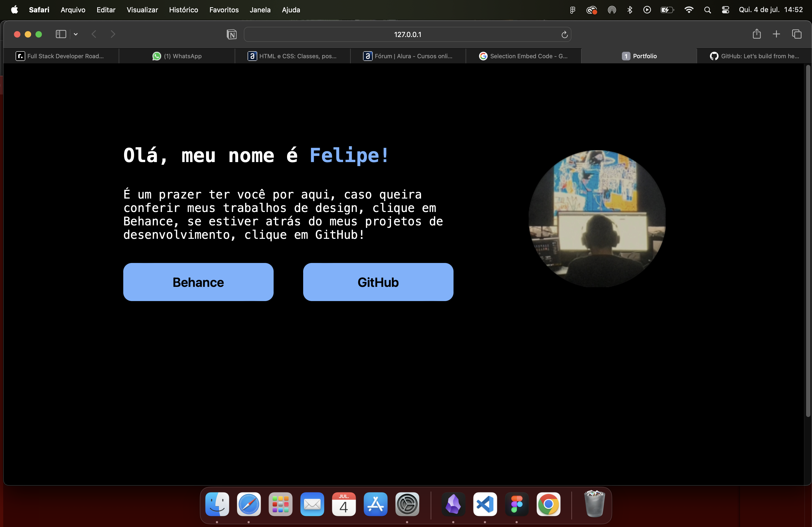812x527 pixels.
Task: Open Mail from the Dock
Action: (x=312, y=504)
